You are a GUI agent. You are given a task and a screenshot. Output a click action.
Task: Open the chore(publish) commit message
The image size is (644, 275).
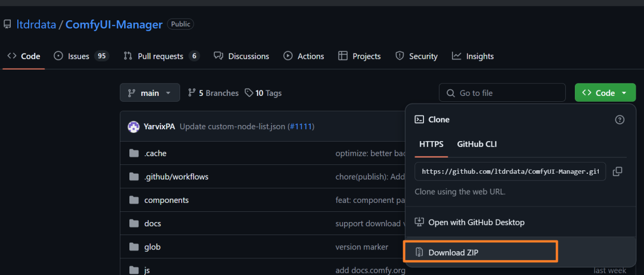(370, 177)
